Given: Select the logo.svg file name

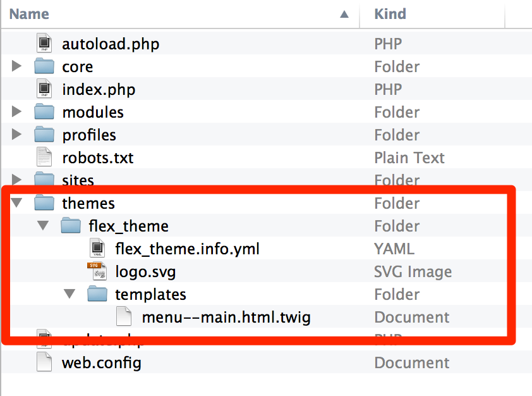Looking at the screenshot, I should click(x=145, y=272).
